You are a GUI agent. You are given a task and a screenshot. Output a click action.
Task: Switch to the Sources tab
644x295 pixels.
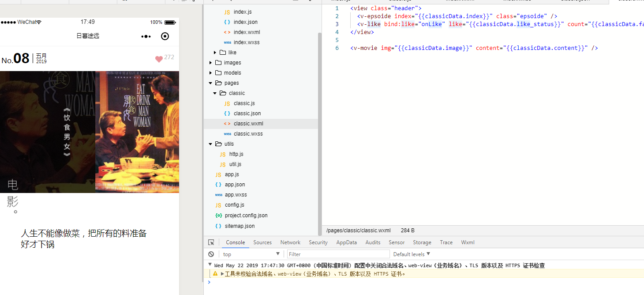click(262, 242)
